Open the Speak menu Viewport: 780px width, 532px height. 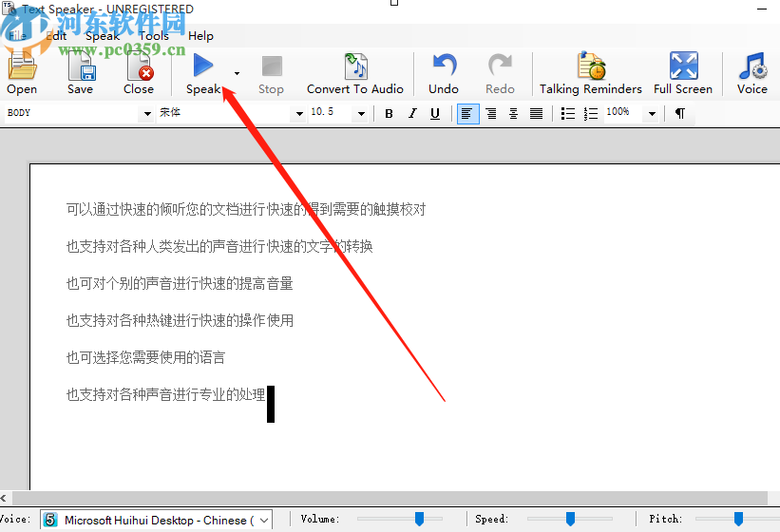point(103,36)
